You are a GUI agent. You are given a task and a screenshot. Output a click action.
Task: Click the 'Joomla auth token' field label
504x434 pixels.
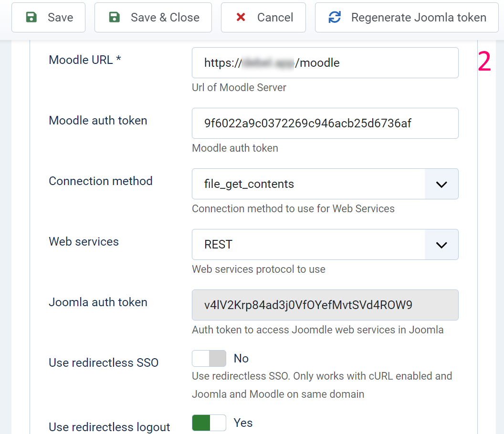(x=98, y=302)
